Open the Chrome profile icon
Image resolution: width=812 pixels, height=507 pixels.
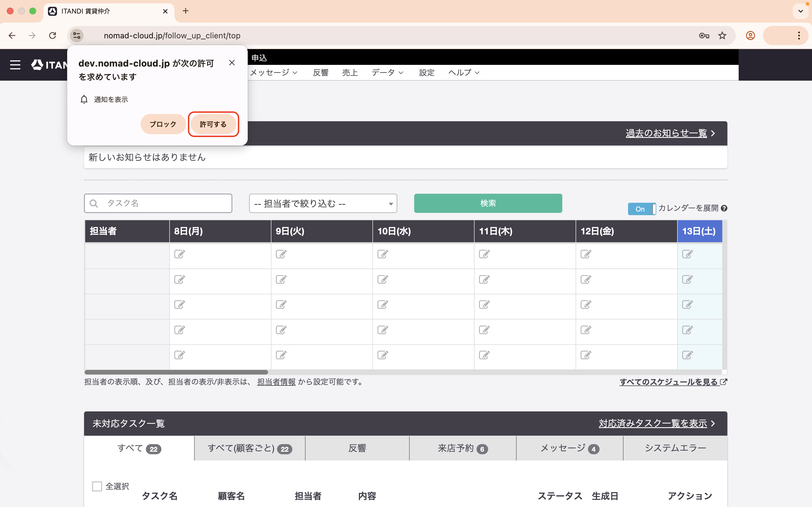[750, 36]
